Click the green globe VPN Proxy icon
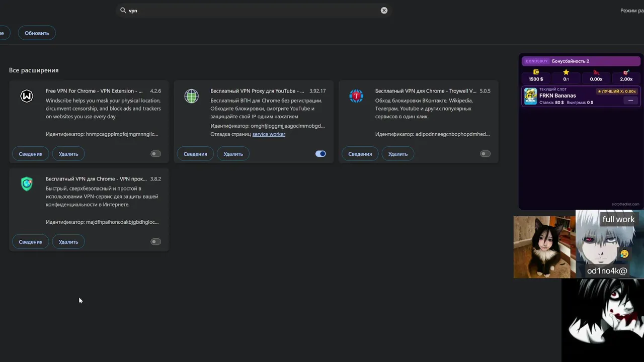This screenshot has width=644, height=362. [192, 96]
